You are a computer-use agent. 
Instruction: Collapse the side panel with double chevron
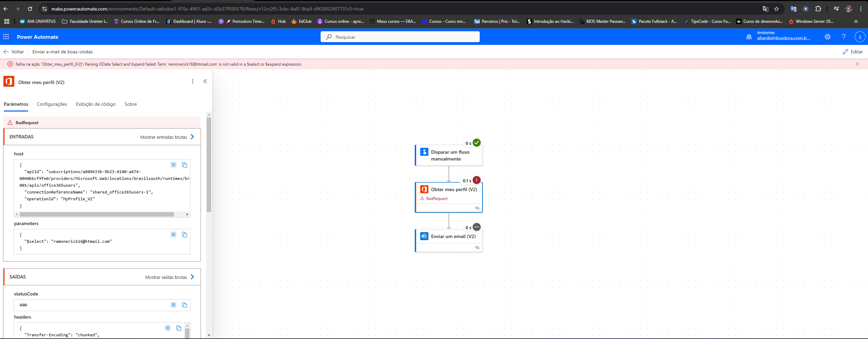[205, 81]
